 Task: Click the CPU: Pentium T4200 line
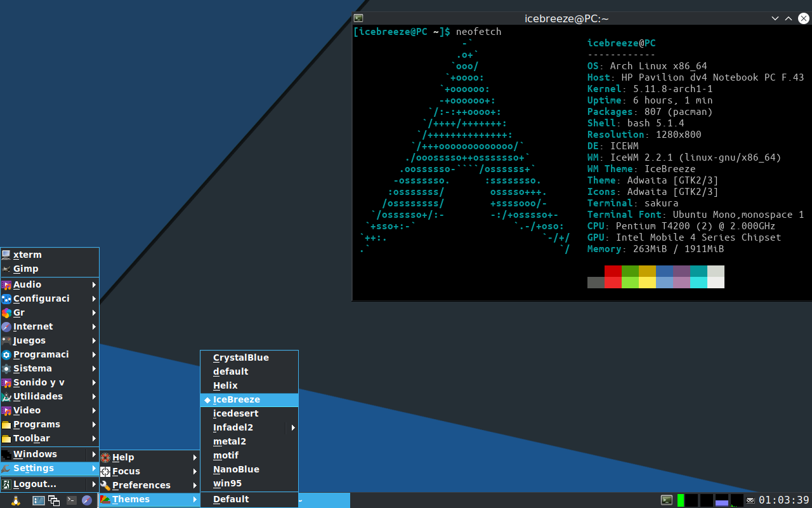(681, 226)
